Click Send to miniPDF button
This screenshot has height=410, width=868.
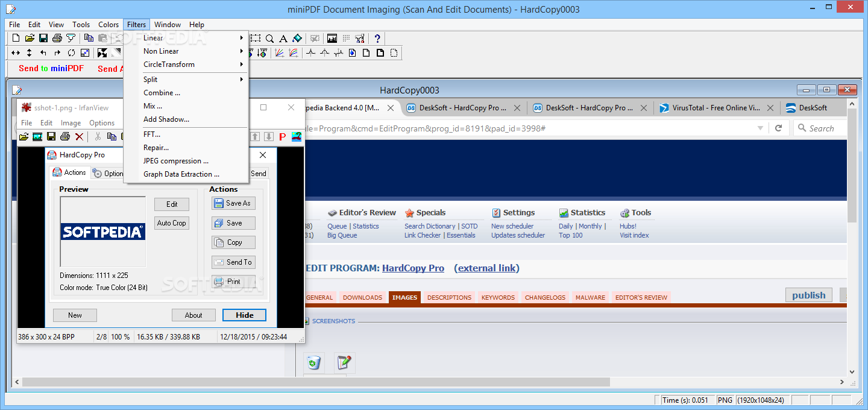pos(51,69)
